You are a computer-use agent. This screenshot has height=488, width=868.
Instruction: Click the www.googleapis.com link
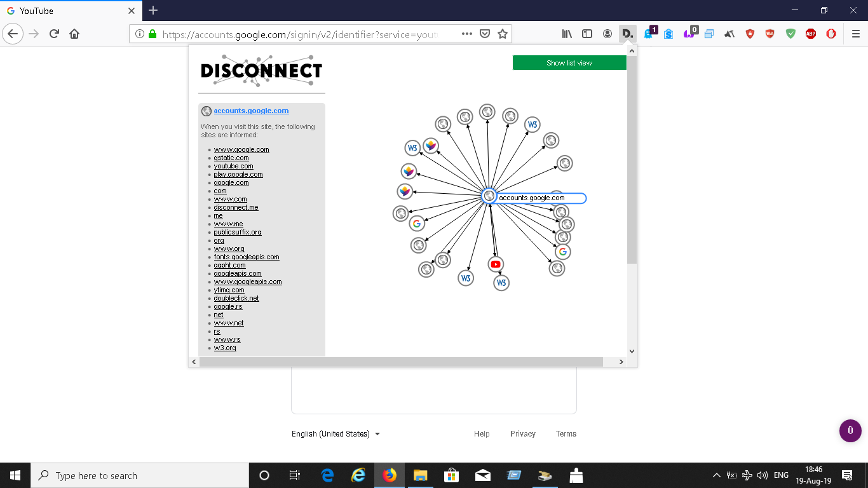tap(248, 281)
